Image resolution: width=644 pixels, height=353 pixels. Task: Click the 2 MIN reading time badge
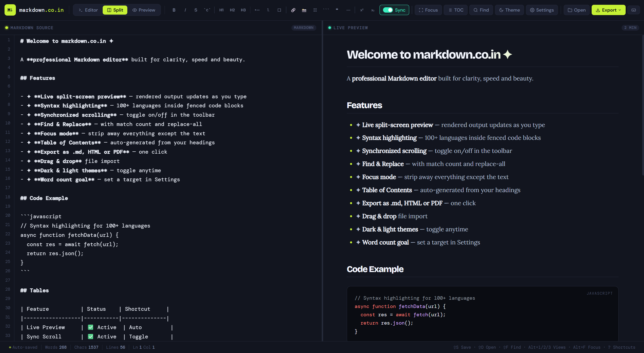point(630,28)
